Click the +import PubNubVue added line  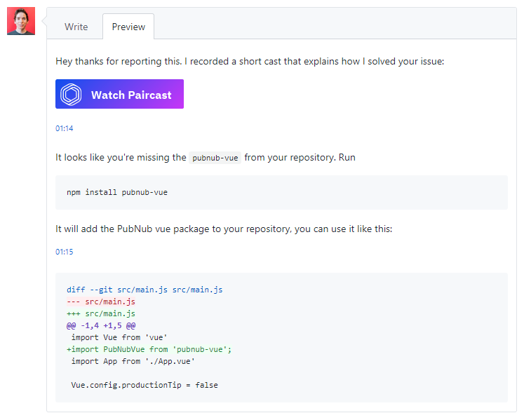[x=149, y=349]
